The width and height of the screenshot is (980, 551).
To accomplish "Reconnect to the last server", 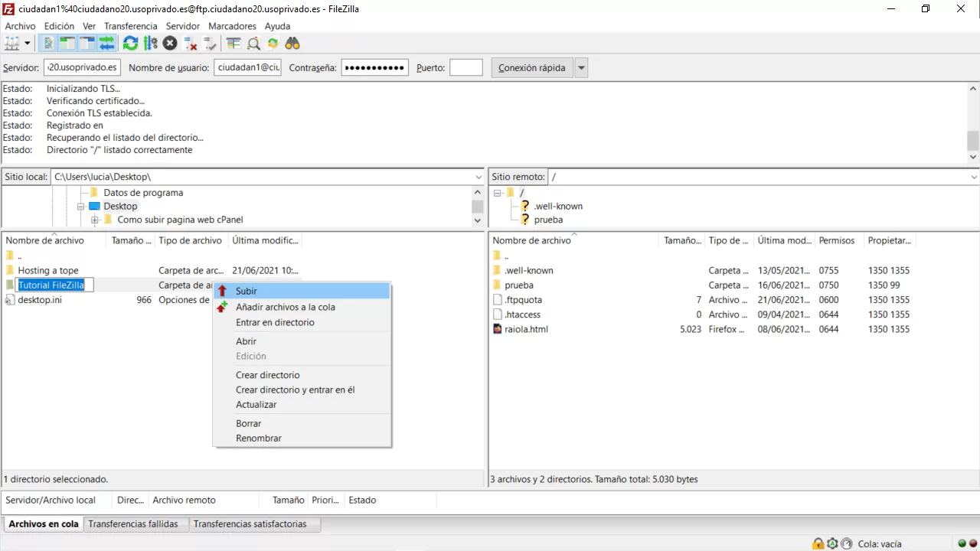I will (210, 44).
